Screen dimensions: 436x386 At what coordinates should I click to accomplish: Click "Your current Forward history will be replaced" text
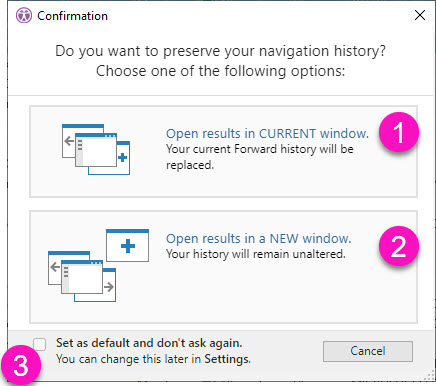pos(260,157)
